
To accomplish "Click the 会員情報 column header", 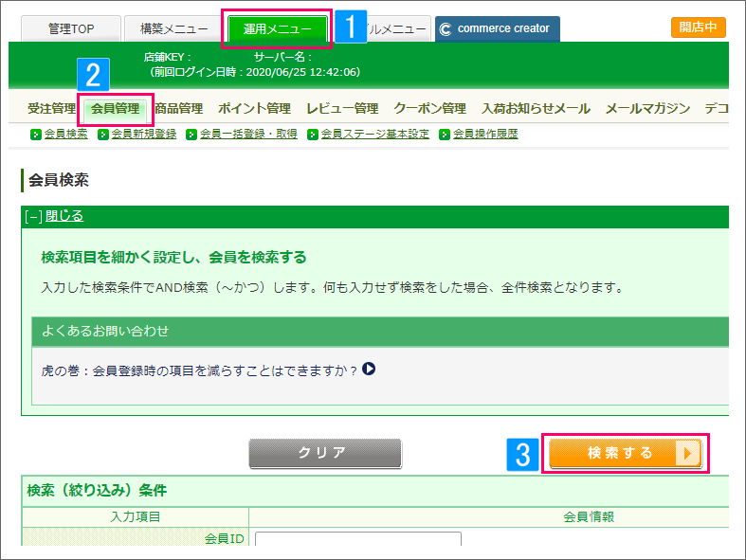I will point(589,516).
